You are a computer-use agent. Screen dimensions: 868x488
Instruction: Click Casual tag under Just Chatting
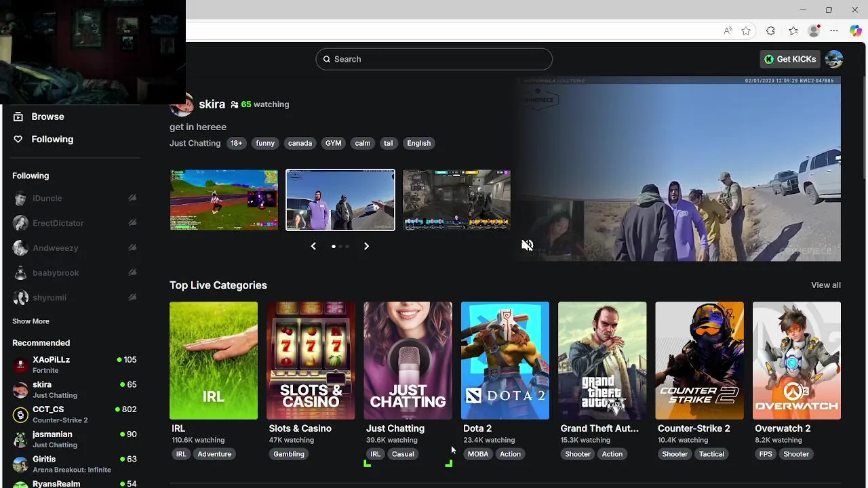[x=403, y=454]
